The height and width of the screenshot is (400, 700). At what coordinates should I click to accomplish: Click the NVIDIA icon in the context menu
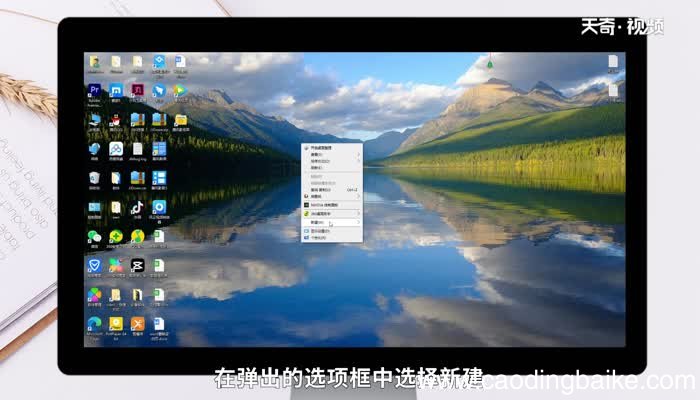click(x=306, y=205)
